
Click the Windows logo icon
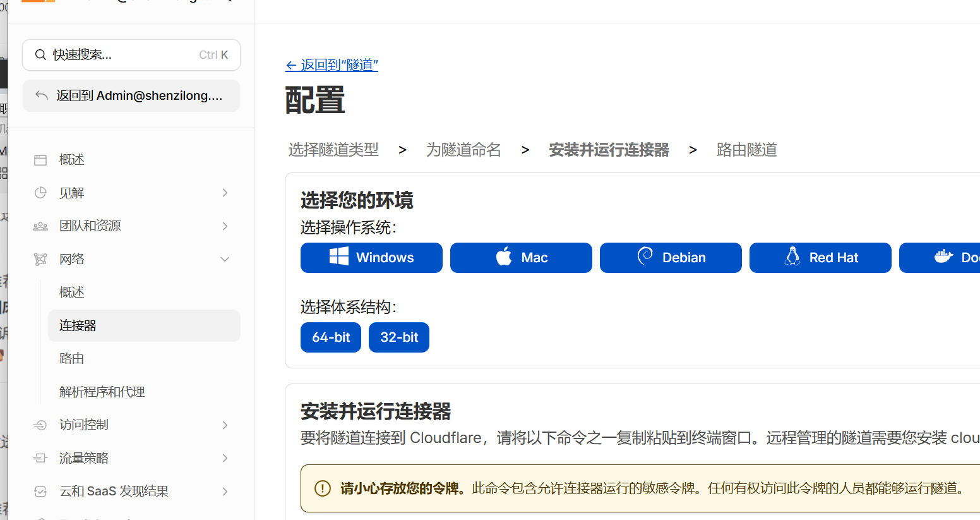coord(339,257)
